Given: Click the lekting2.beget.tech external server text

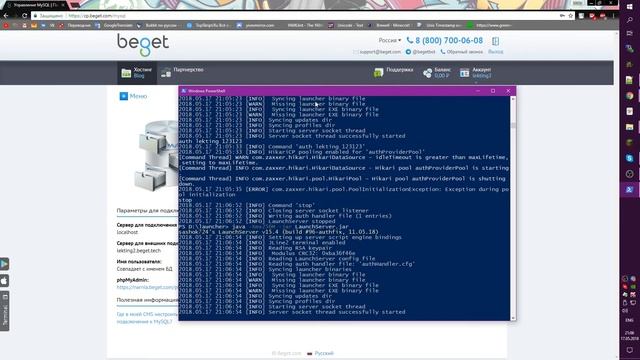Looking at the screenshot, I should point(139,251).
